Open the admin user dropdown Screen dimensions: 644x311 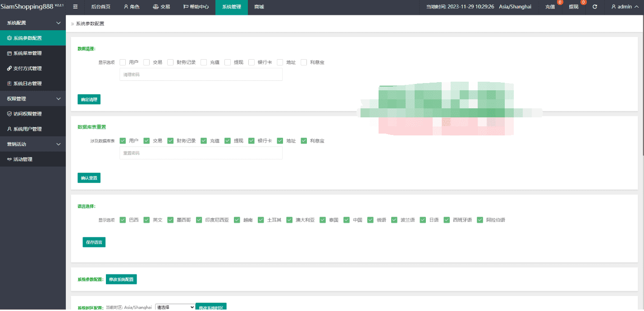[625, 7]
